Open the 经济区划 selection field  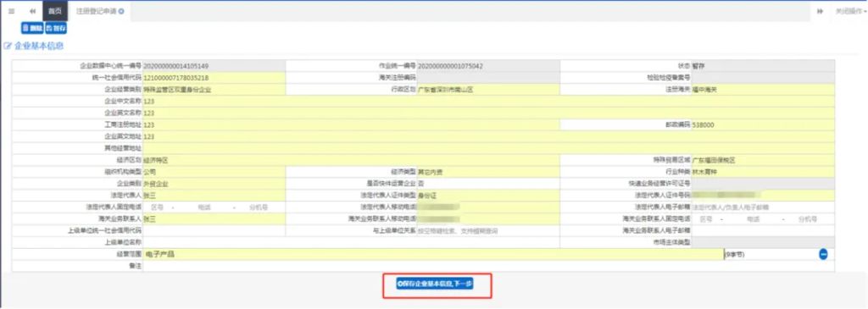[x=352, y=160]
